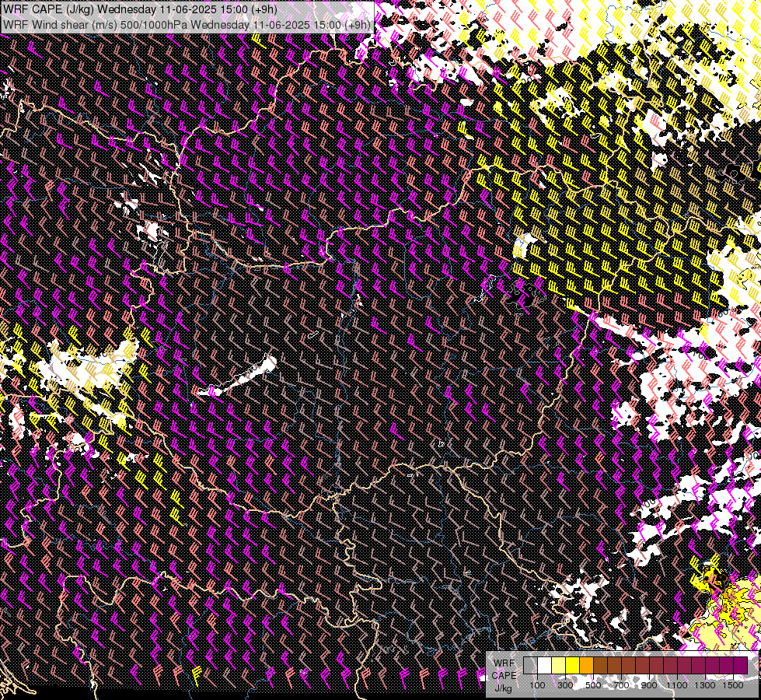Click the 300 legend tick label

(565, 685)
